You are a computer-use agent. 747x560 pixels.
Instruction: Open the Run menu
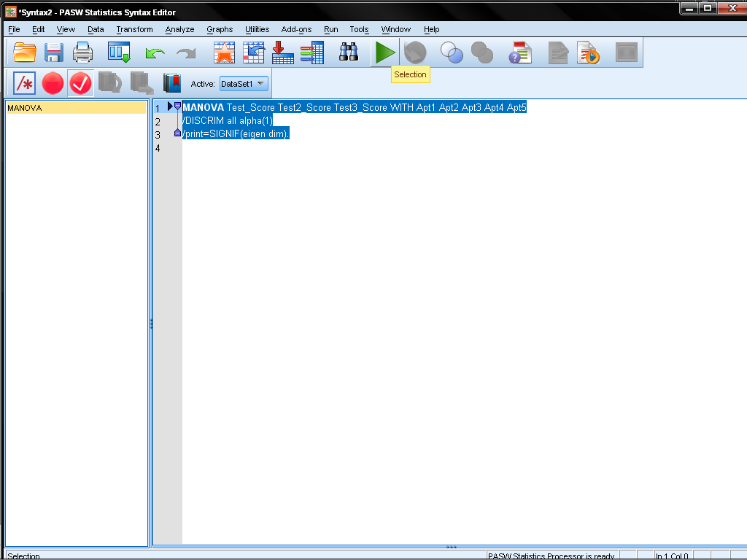[330, 29]
